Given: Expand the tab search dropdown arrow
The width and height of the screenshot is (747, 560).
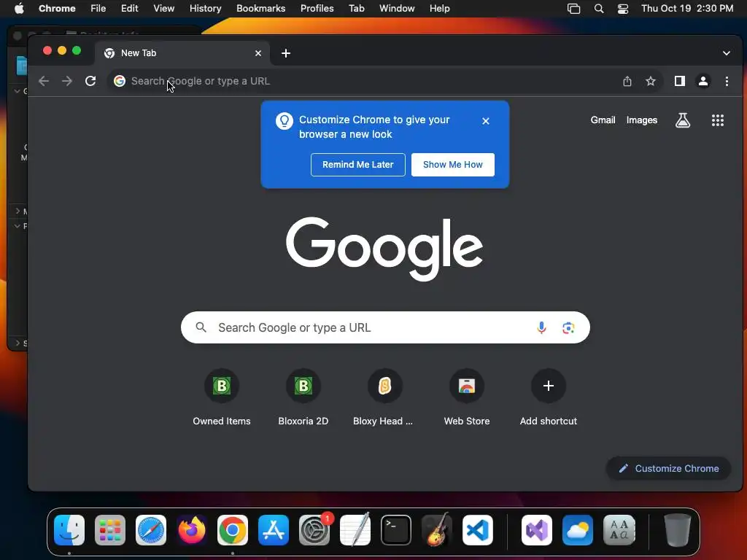Looking at the screenshot, I should tap(726, 53).
